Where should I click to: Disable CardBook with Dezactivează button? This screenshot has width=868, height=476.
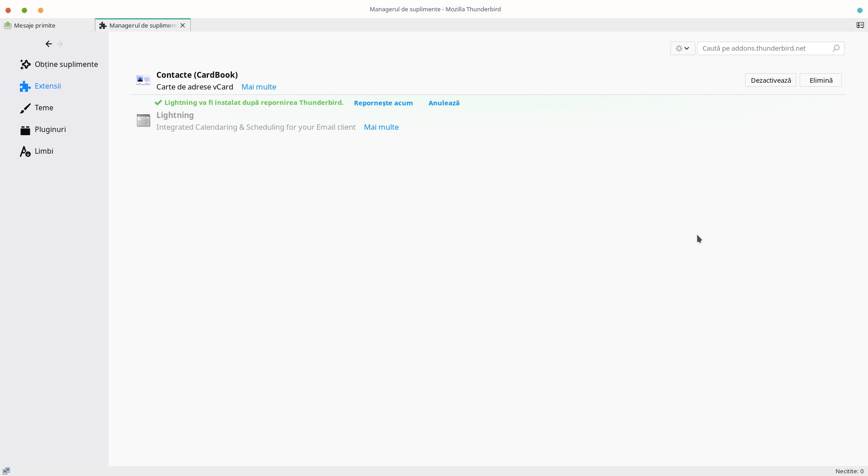tap(770, 80)
